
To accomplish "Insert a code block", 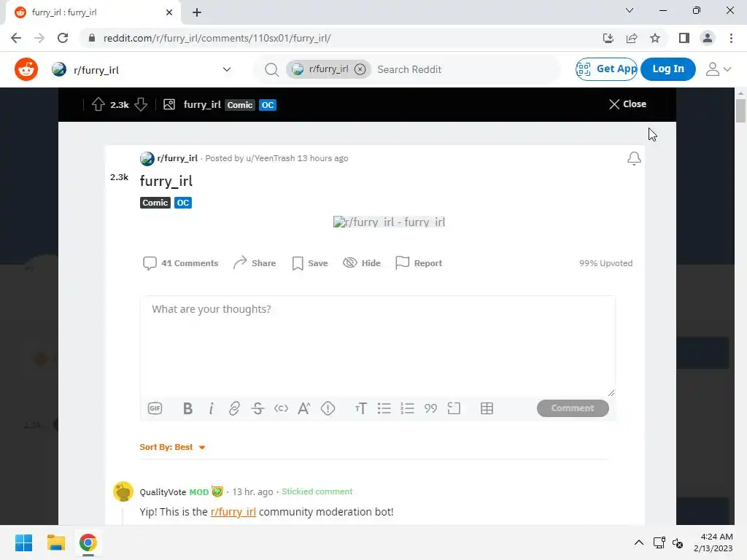I will pyautogui.click(x=454, y=408).
